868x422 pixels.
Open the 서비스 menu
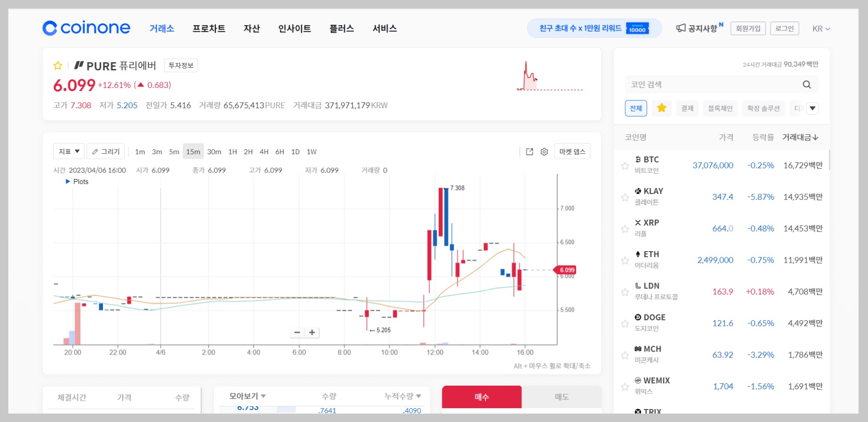click(x=385, y=29)
